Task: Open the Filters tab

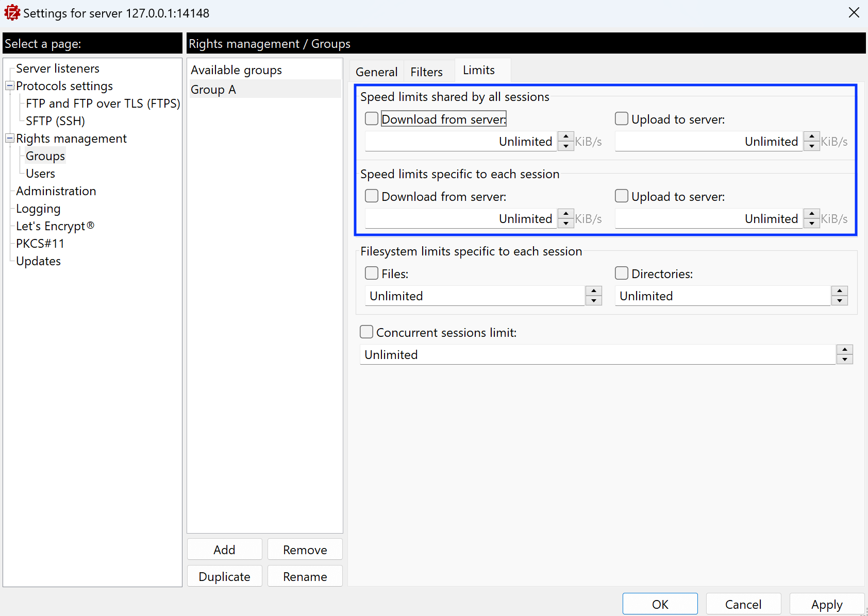Action: coord(426,72)
